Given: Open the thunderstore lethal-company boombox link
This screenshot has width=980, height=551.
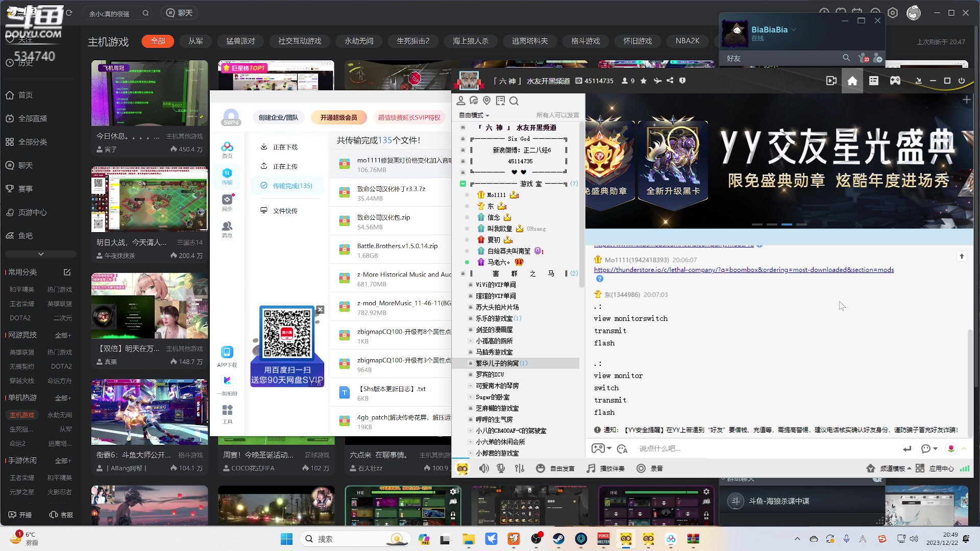Looking at the screenshot, I should coord(744,270).
